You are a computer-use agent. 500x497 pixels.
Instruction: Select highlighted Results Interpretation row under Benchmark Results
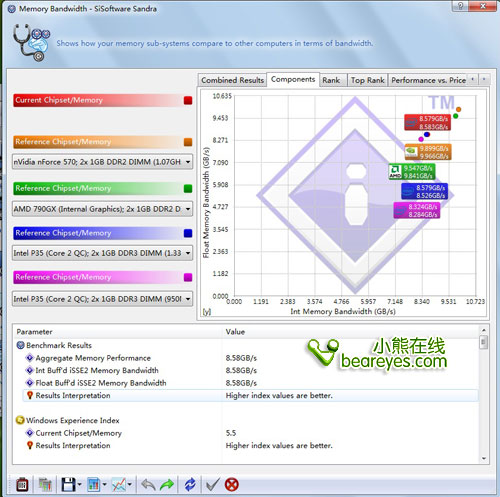click(x=250, y=396)
